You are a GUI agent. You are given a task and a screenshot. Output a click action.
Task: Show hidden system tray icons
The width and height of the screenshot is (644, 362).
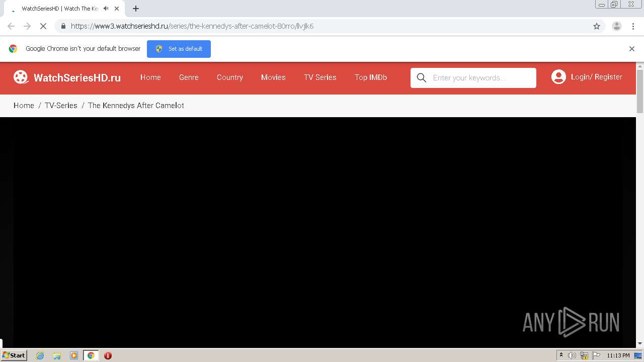pos(561,355)
